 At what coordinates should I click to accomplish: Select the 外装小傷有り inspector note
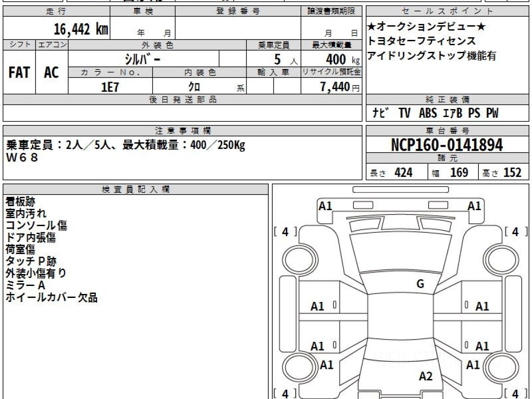point(36,274)
